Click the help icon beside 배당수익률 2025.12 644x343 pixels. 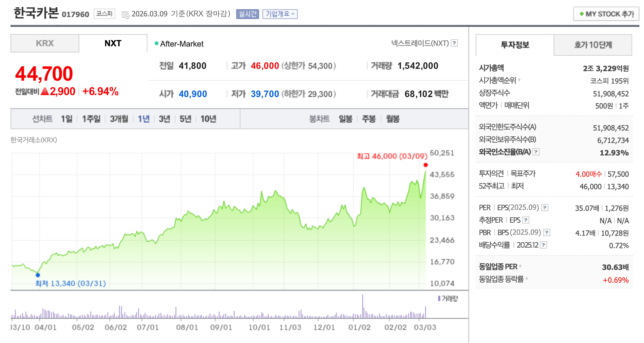[x=543, y=245]
